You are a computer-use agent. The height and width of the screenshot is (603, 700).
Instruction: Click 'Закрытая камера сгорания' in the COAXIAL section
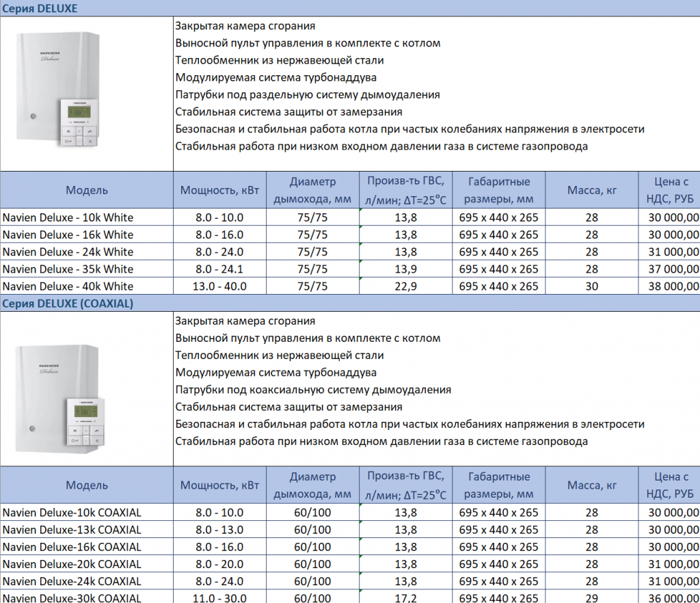[x=245, y=321]
